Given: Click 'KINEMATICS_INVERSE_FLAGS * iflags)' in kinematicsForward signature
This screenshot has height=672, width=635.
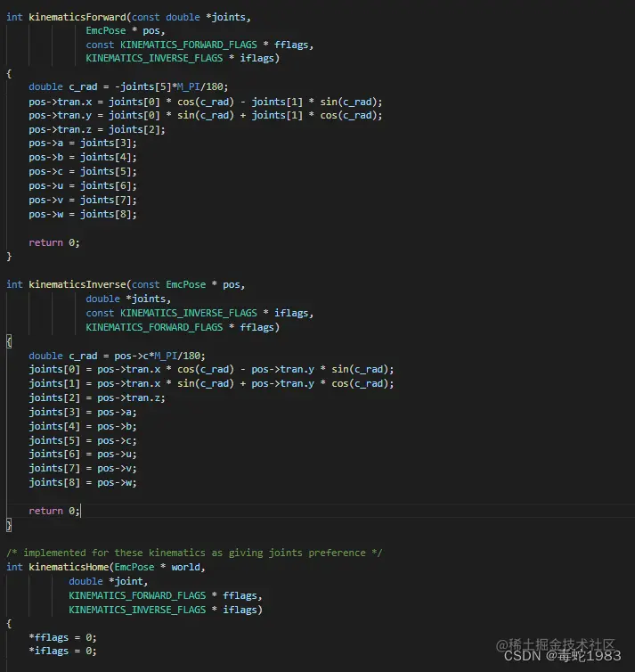Looking at the screenshot, I should [183, 58].
